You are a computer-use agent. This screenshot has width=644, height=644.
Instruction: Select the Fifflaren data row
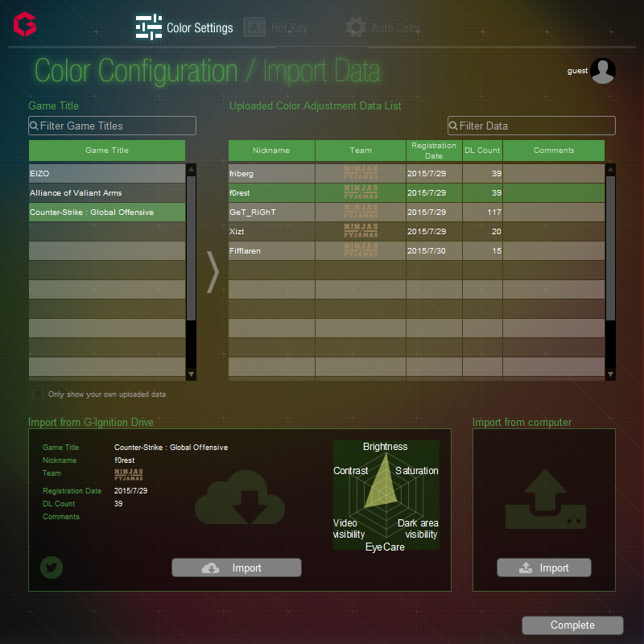(416, 250)
